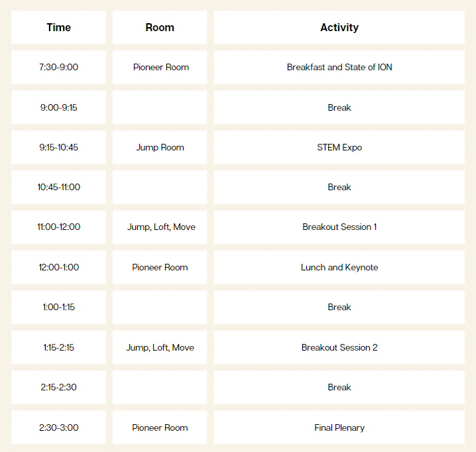Click the Final Plenary cell
This screenshot has width=476, height=452.
click(339, 427)
